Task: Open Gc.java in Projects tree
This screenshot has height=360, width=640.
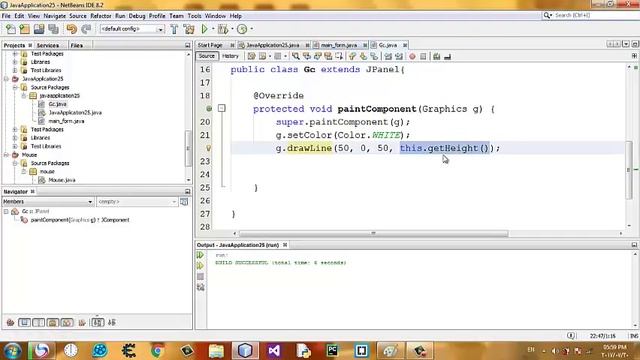Action: (58, 104)
